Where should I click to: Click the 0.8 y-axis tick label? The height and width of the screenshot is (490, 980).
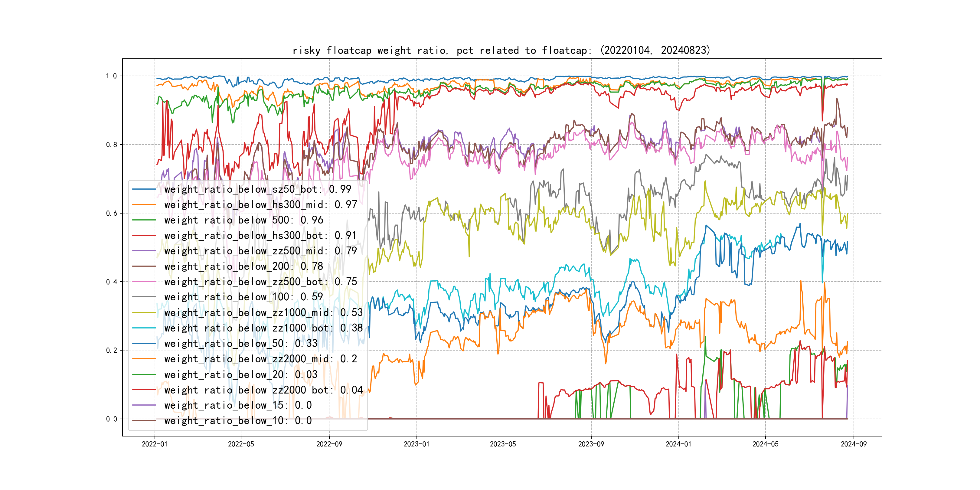112,145
